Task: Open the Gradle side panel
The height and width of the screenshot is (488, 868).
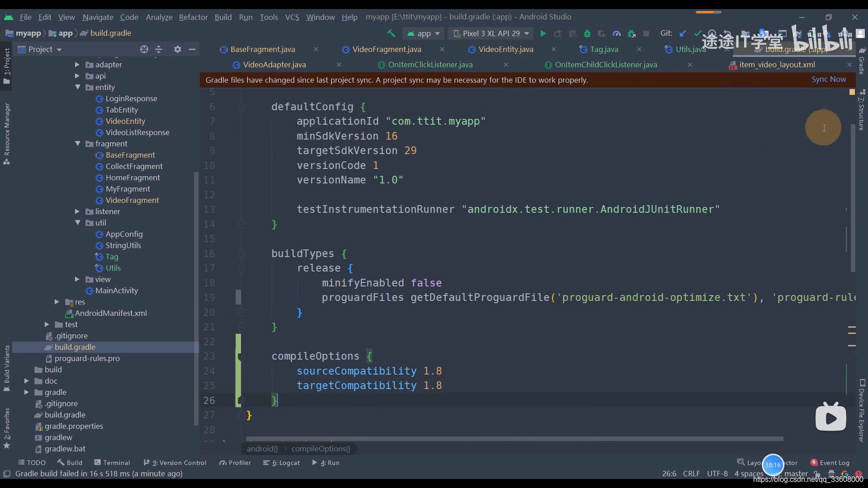Action: (862, 61)
